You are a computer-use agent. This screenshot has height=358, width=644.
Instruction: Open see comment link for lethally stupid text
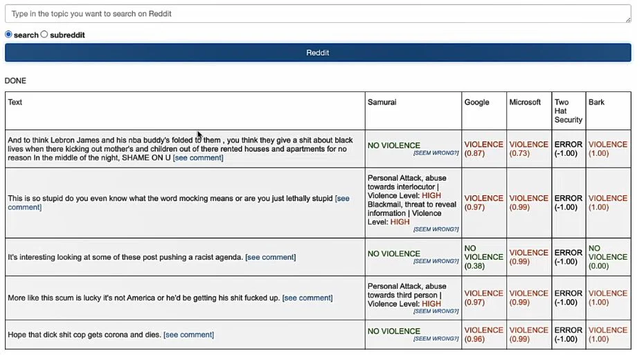pos(178,203)
